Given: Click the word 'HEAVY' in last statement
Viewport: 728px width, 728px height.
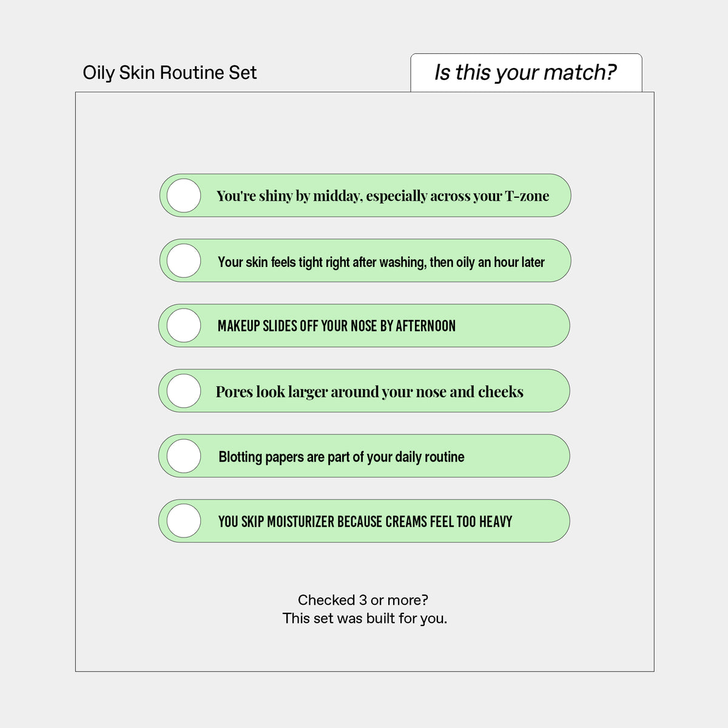Looking at the screenshot, I should point(496,522).
